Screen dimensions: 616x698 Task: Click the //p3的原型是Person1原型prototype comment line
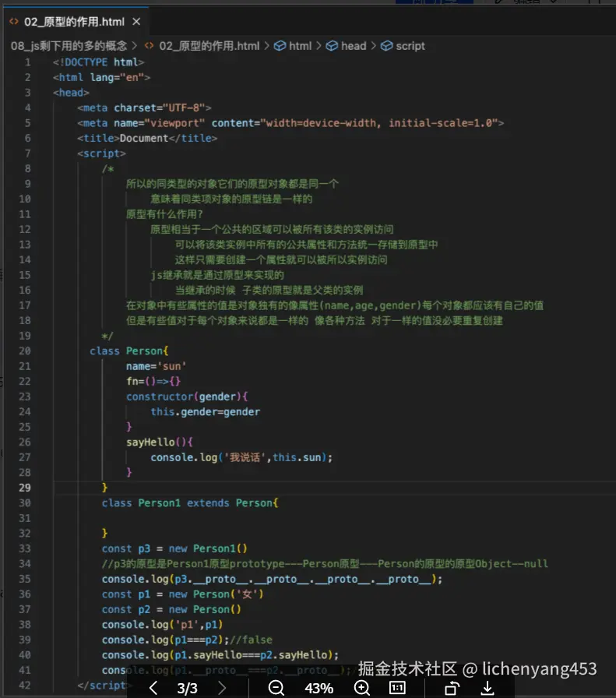325,563
